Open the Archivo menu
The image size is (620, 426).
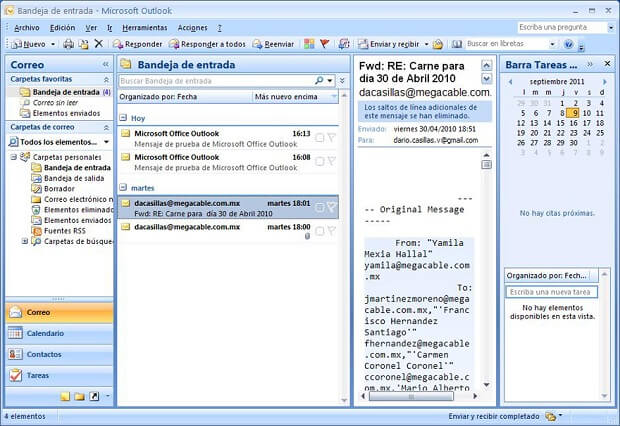tap(26, 28)
